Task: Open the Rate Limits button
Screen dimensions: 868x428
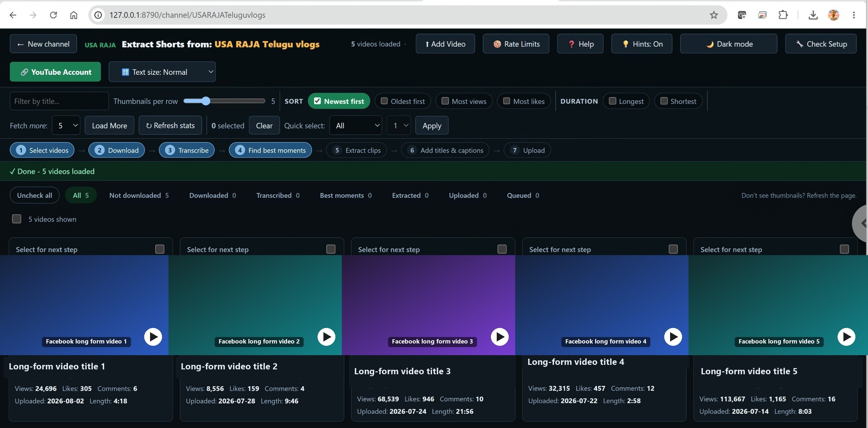Action: click(516, 44)
